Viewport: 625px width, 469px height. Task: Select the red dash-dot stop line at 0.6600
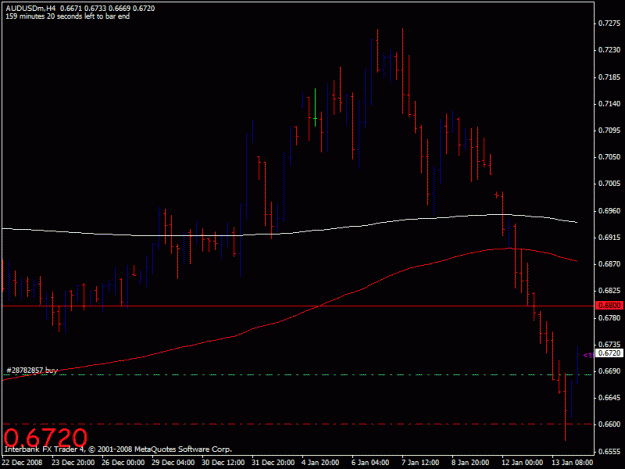point(298,424)
